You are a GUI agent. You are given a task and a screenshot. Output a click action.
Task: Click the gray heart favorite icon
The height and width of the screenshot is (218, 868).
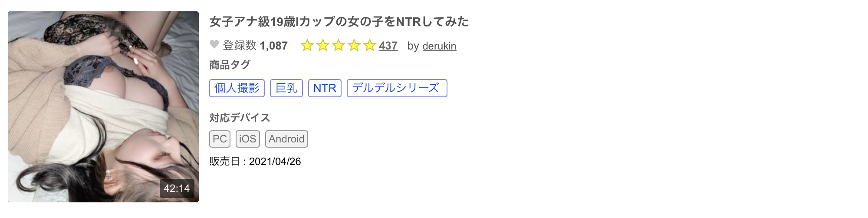[x=214, y=45]
